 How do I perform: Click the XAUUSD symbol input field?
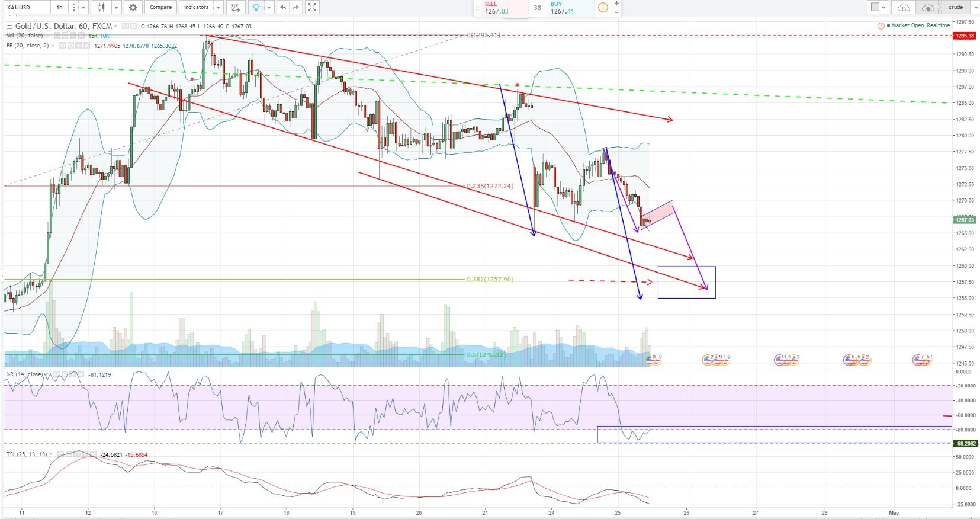(25, 7)
